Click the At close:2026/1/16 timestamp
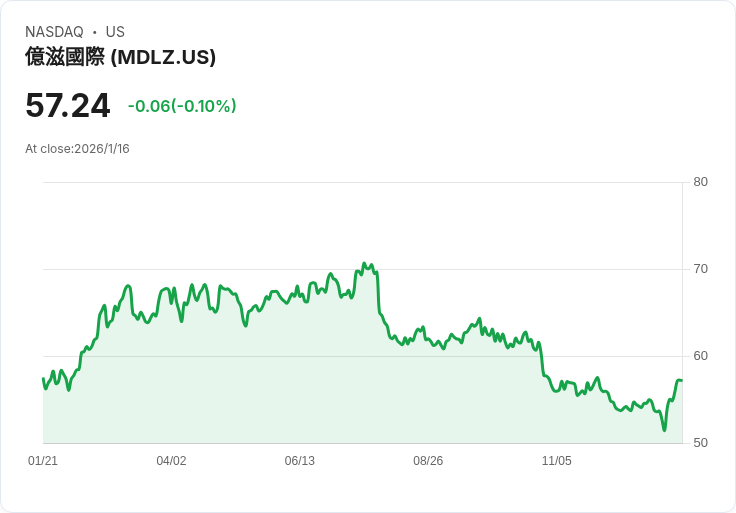 click(x=77, y=149)
